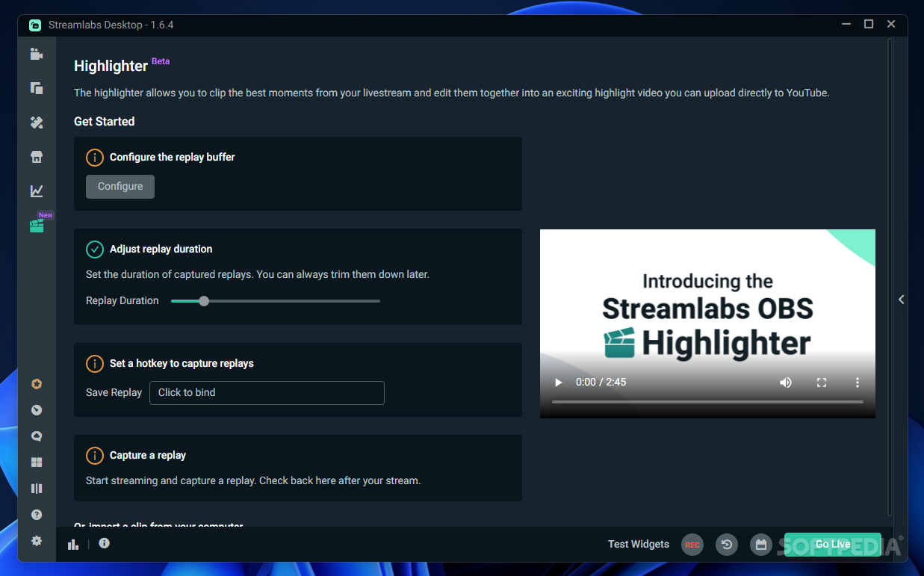Maximize the Streamlabs Desktop window
924x576 pixels.
coord(869,25)
